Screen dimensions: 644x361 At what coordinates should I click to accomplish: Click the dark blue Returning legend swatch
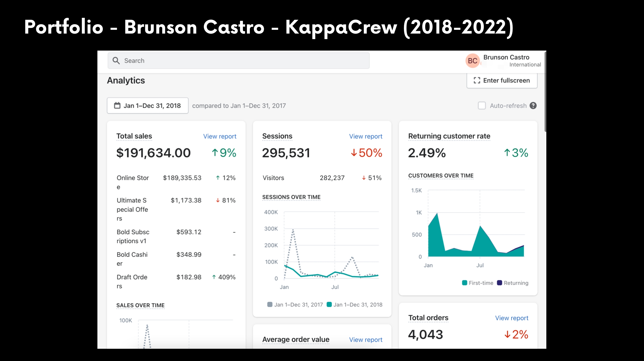click(499, 283)
